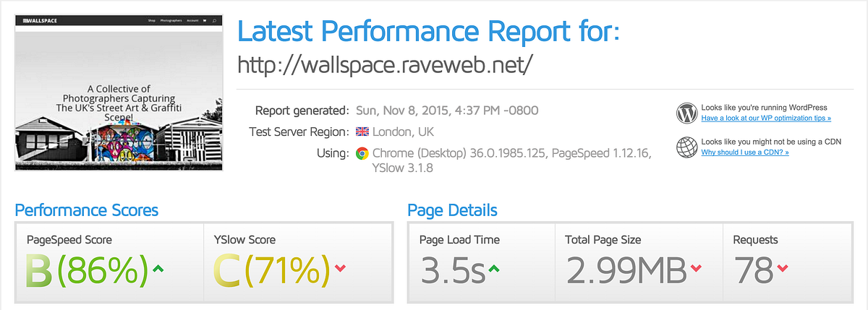
Task: Click the CDN globe icon
Action: [x=686, y=147]
